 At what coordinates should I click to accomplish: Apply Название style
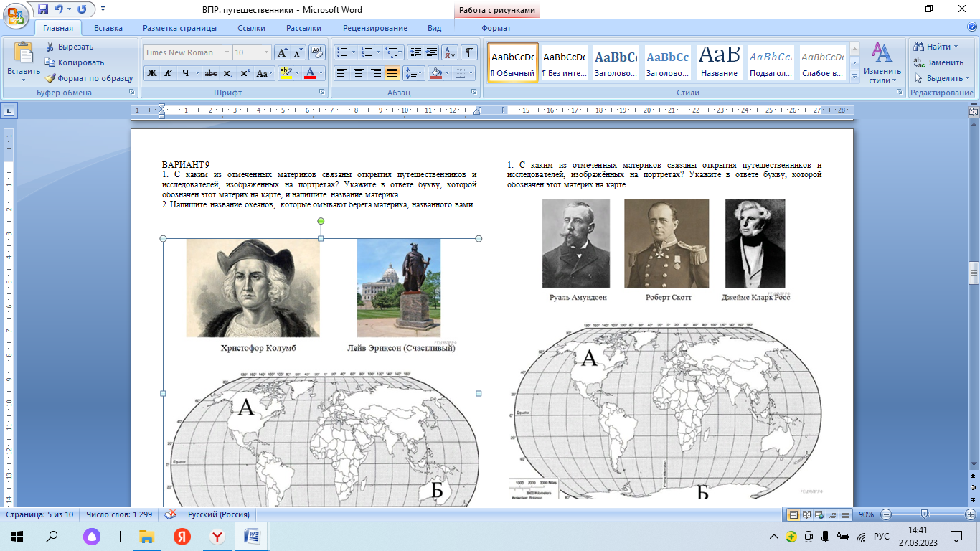click(719, 62)
